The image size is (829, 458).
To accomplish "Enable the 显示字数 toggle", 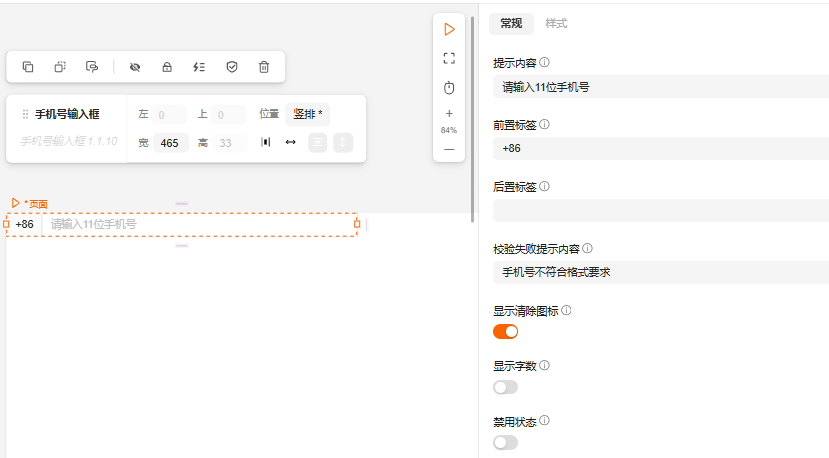I will 505,387.
